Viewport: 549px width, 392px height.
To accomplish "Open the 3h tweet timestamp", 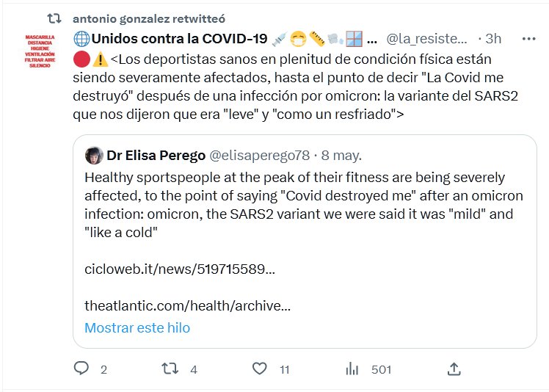I will (x=493, y=38).
